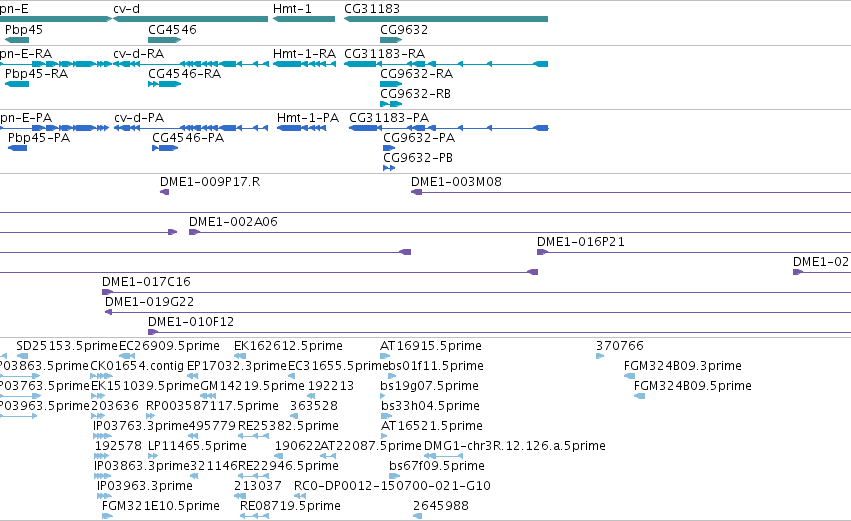Viewport: 851px width, 521px height.
Task: Select EST SD25153.5prime
Action: pyautogui.click(x=22, y=356)
